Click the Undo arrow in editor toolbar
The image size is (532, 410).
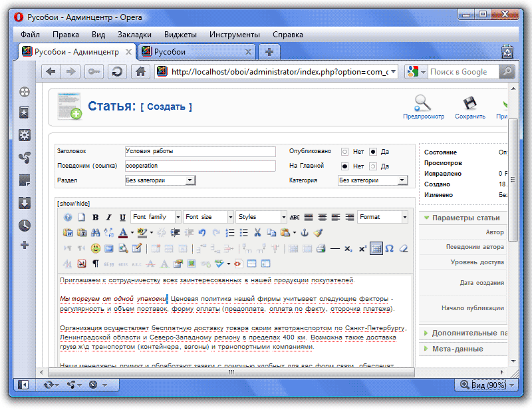pyautogui.click(x=202, y=233)
